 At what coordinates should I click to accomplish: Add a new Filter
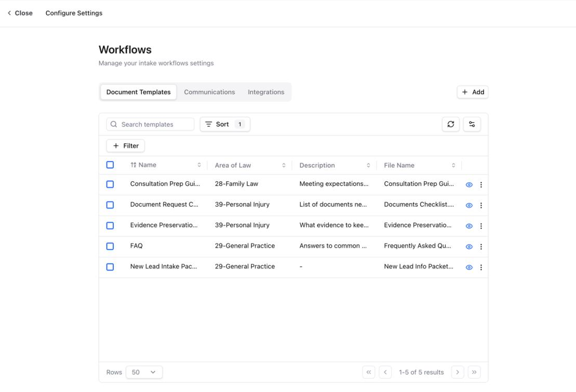(x=126, y=146)
